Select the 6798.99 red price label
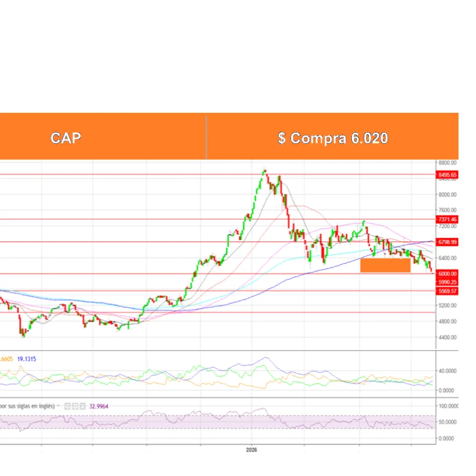Screen dimensions: 476x476 (447, 242)
